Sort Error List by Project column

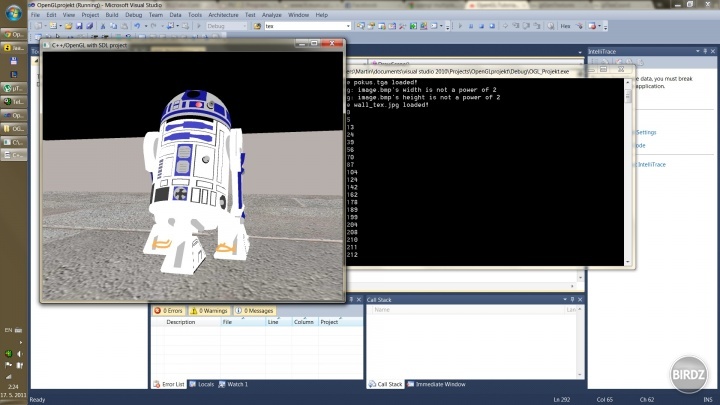340,322
